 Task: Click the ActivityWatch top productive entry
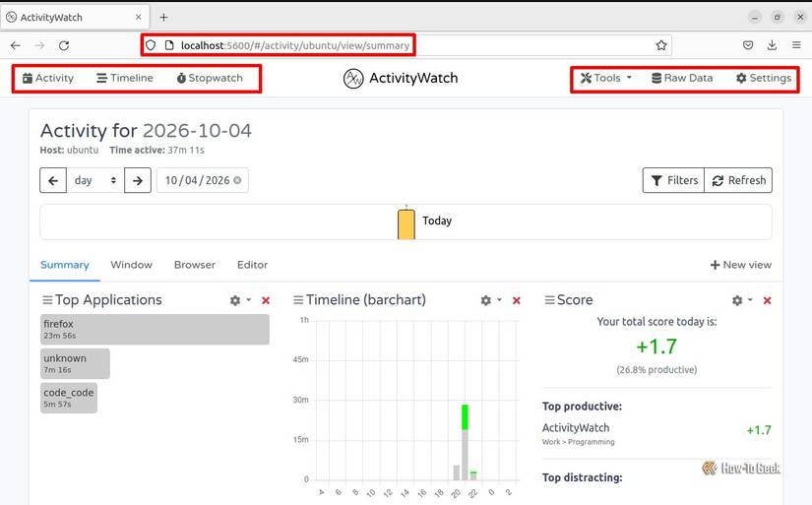tap(656, 433)
